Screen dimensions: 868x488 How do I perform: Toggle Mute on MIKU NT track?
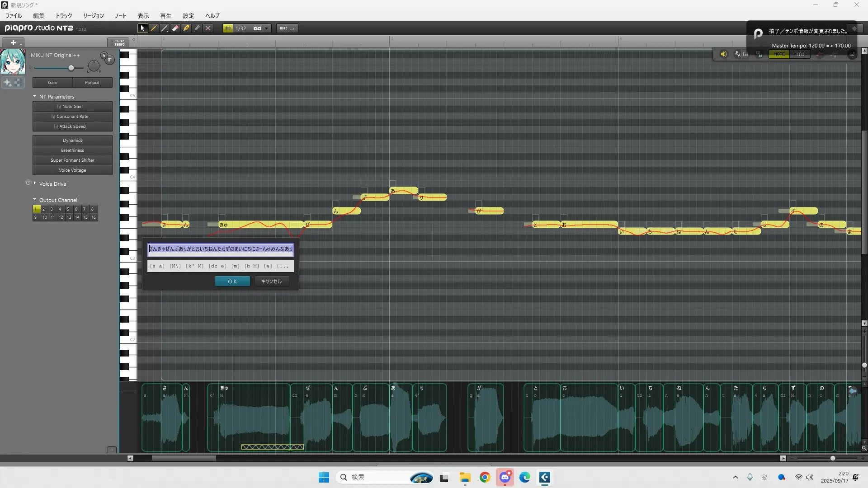point(109,60)
